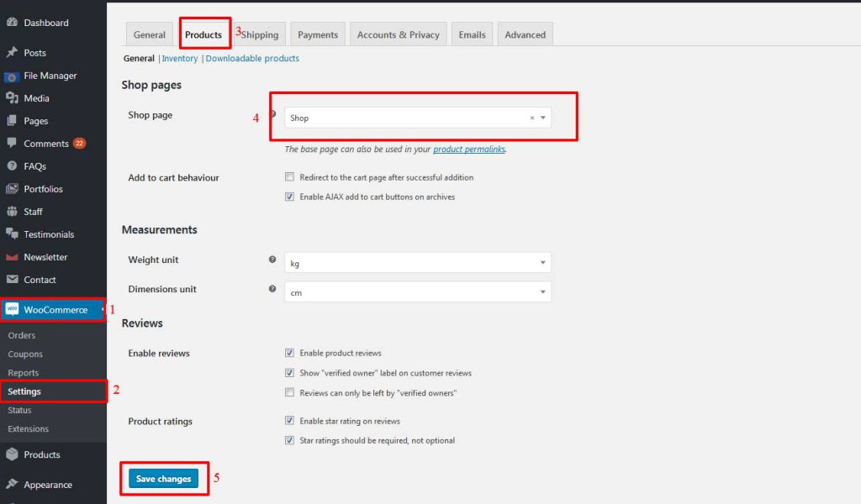Click the Save changes button
Screen dimensions: 861x504
163,478
